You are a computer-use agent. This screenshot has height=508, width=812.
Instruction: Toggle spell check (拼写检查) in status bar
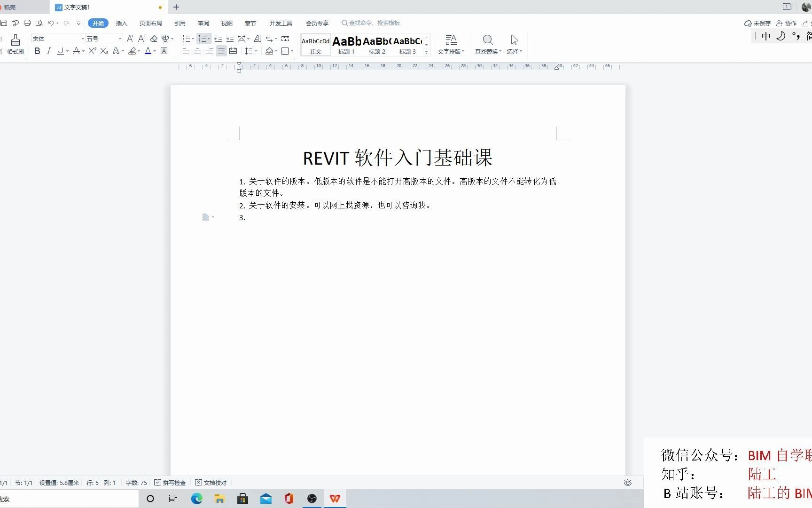tap(170, 483)
